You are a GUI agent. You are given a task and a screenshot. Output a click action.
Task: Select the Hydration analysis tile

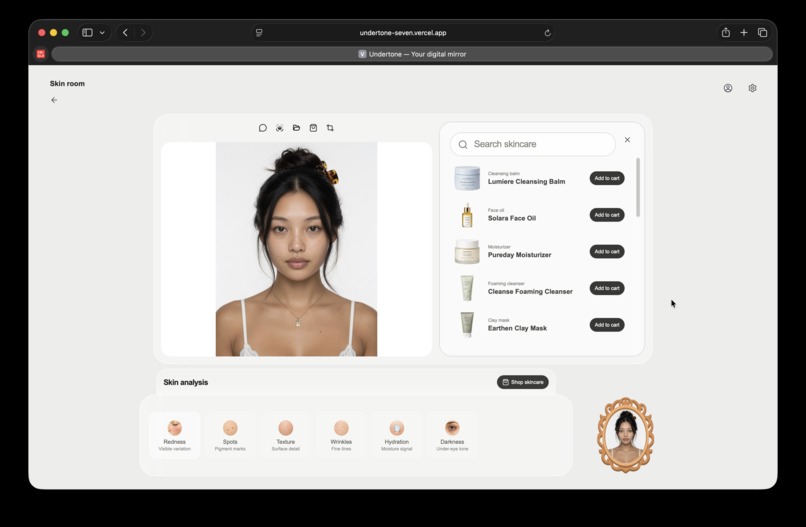tap(397, 435)
